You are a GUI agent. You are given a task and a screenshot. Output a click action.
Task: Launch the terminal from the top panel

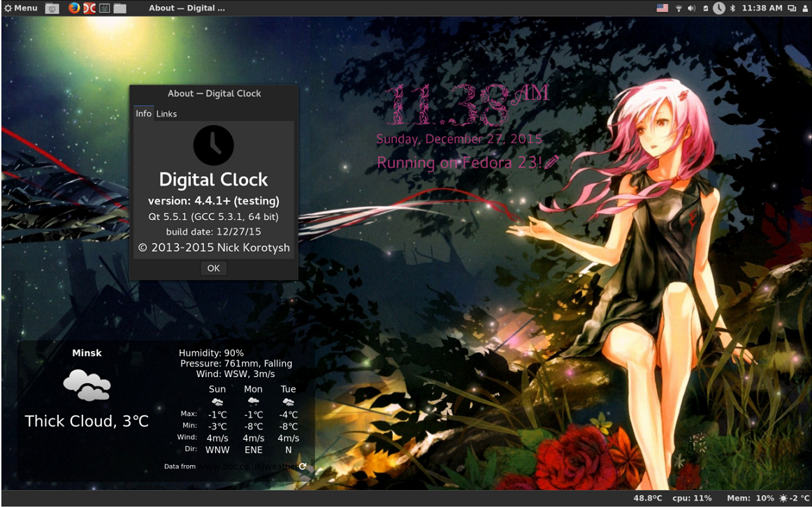[x=104, y=8]
